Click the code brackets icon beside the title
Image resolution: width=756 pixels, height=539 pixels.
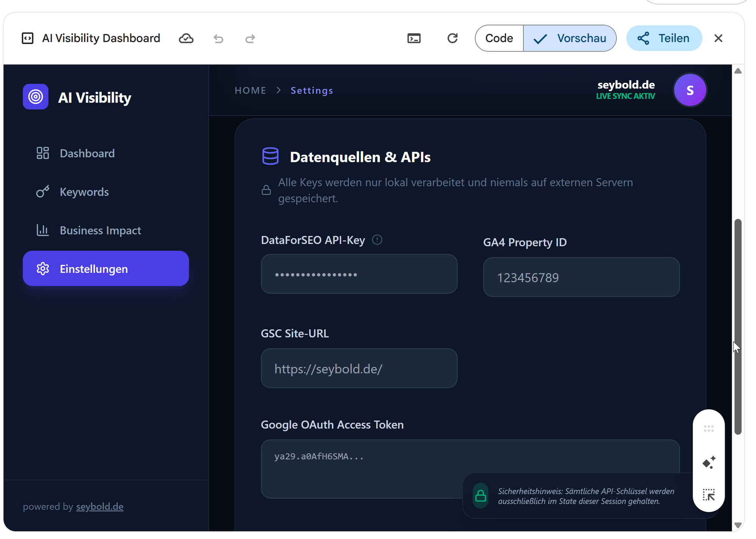(x=28, y=38)
